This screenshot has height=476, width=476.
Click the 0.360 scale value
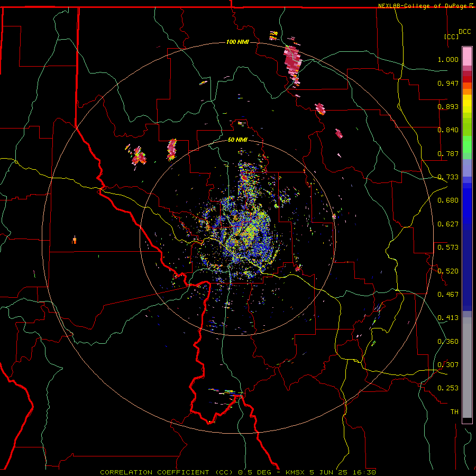(x=448, y=342)
